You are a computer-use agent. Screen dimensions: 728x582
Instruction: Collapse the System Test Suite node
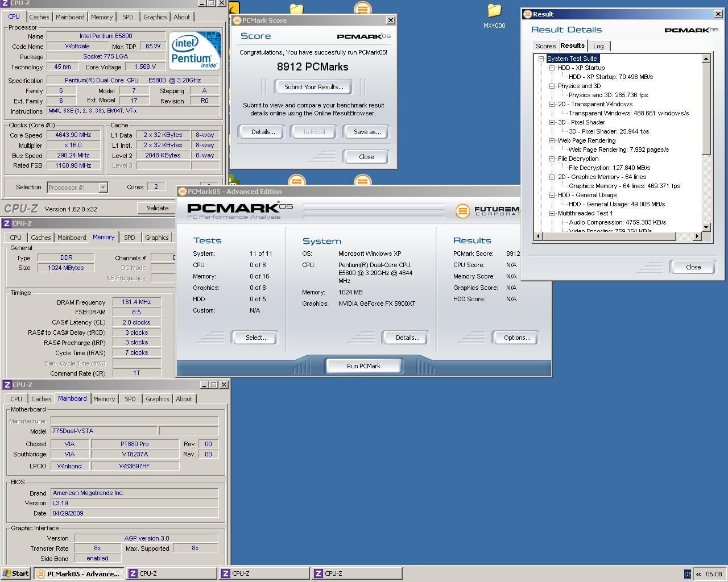coord(541,59)
